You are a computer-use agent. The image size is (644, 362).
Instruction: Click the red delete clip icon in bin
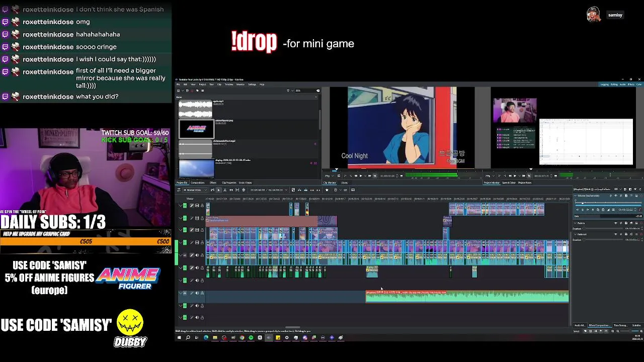(x=192, y=90)
